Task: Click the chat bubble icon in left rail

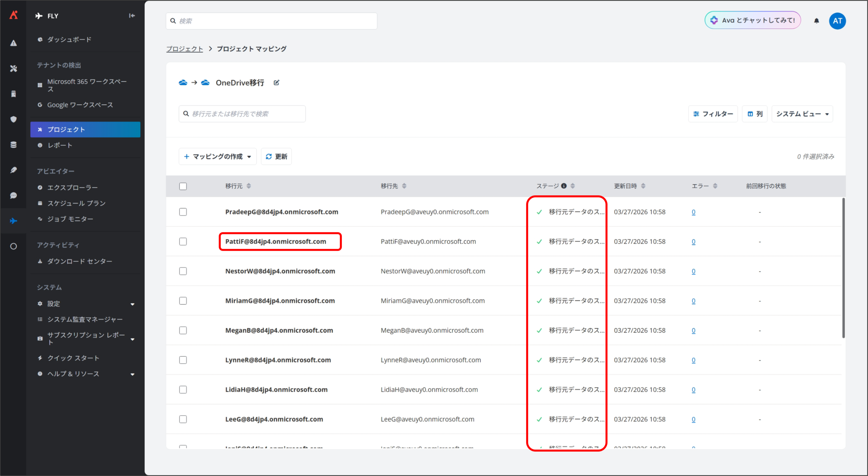Action: pos(14,196)
